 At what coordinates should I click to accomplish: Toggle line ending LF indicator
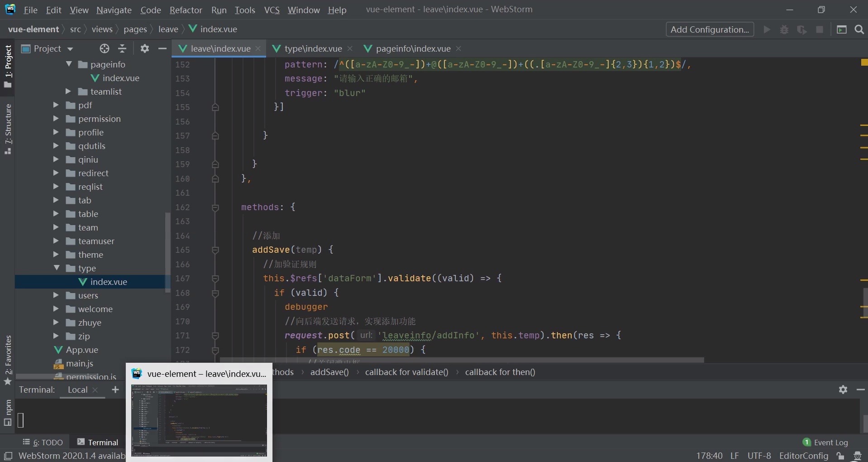pos(734,456)
